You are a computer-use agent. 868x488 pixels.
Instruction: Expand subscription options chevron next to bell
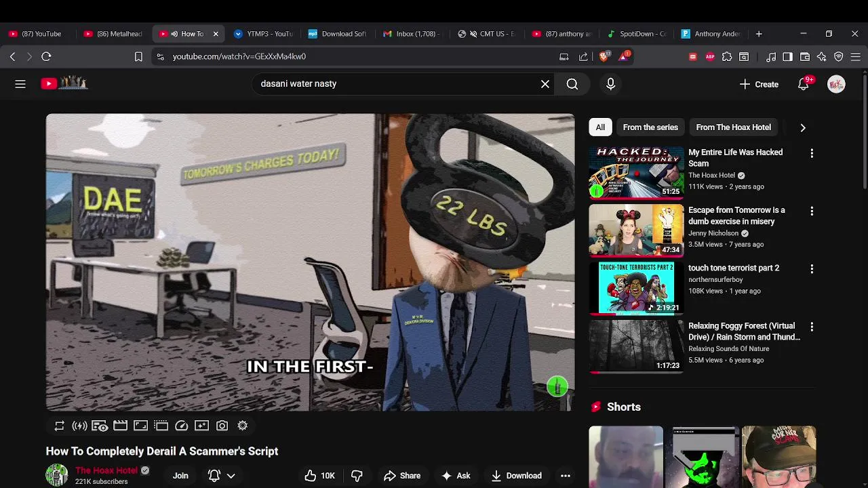click(231, 476)
